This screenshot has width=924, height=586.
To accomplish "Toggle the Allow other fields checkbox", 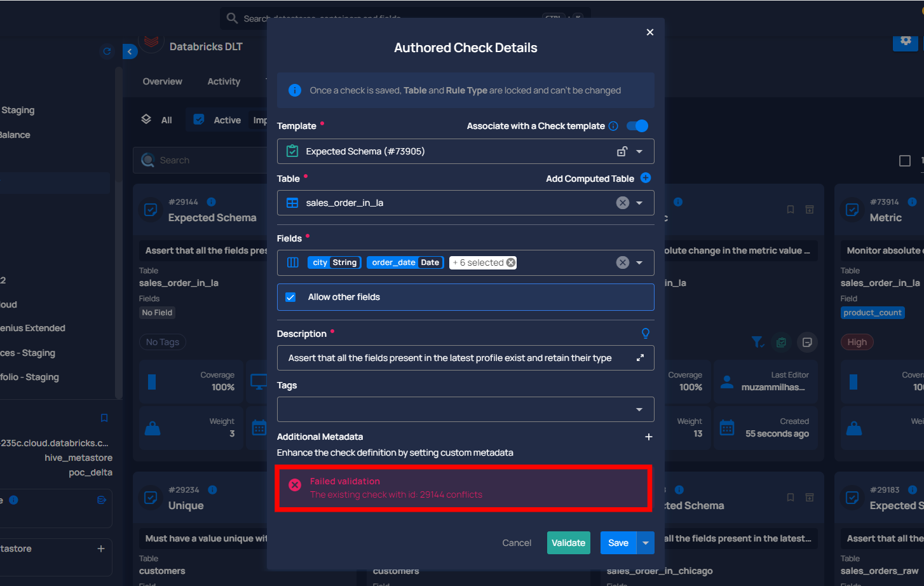I will click(x=290, y=297).
